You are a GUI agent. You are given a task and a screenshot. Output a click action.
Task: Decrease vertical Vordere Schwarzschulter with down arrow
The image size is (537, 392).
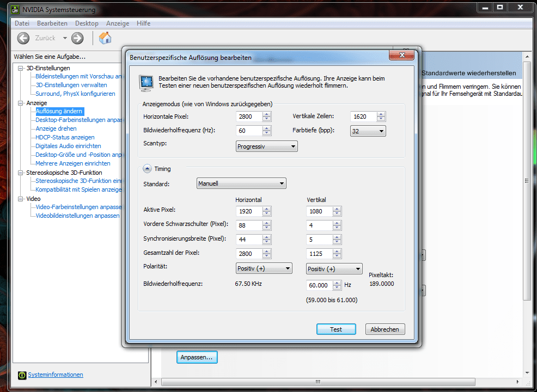coord(337,228)
